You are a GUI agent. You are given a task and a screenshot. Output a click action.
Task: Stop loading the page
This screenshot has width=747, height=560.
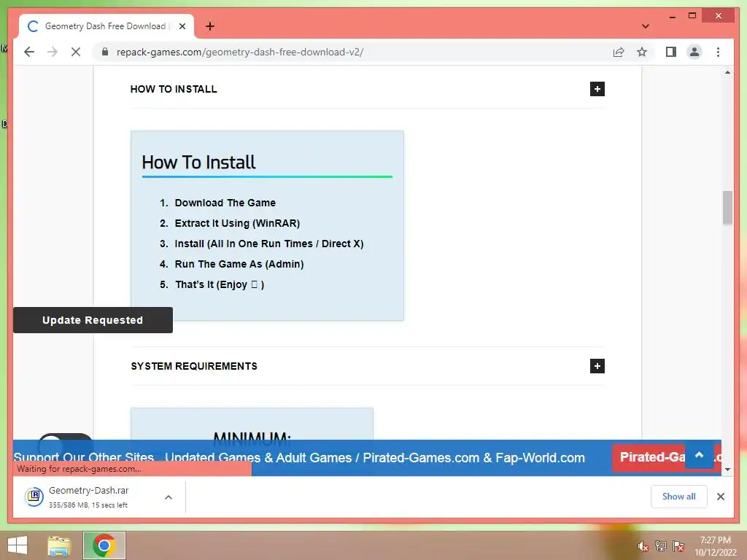click(x=76, y=52)
